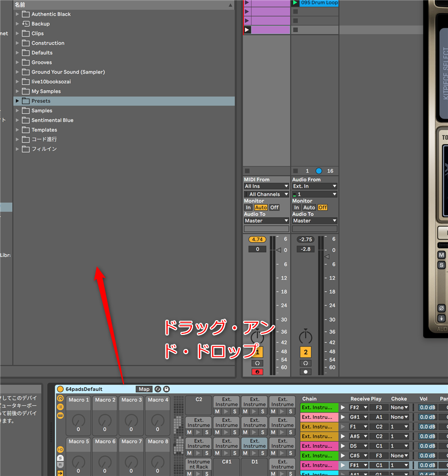Select the Templates folder in the browser

pyautogui.click(x=44, y=130)
